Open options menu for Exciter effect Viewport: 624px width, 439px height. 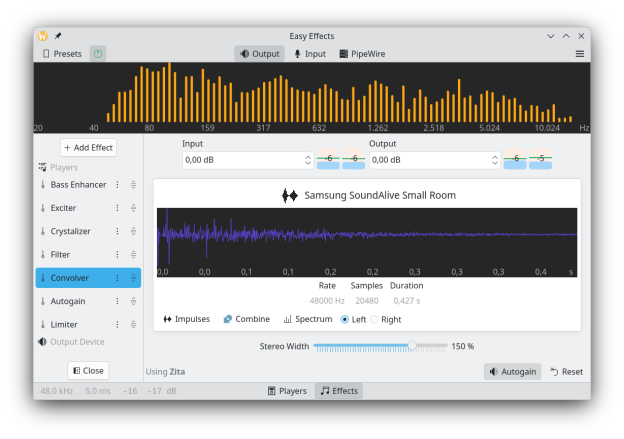(117, 208)
